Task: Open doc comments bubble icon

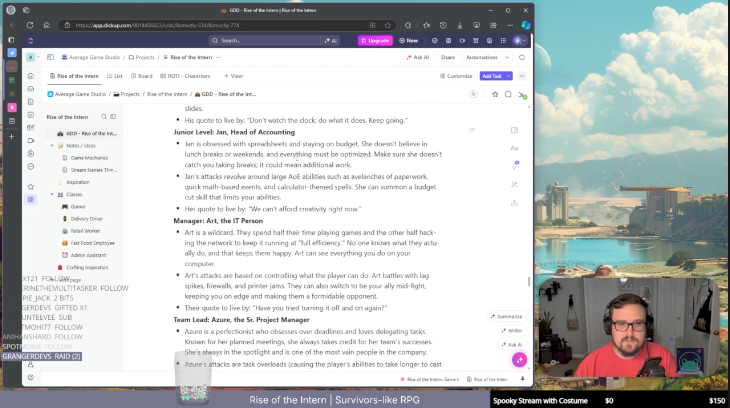Action: 508,94
